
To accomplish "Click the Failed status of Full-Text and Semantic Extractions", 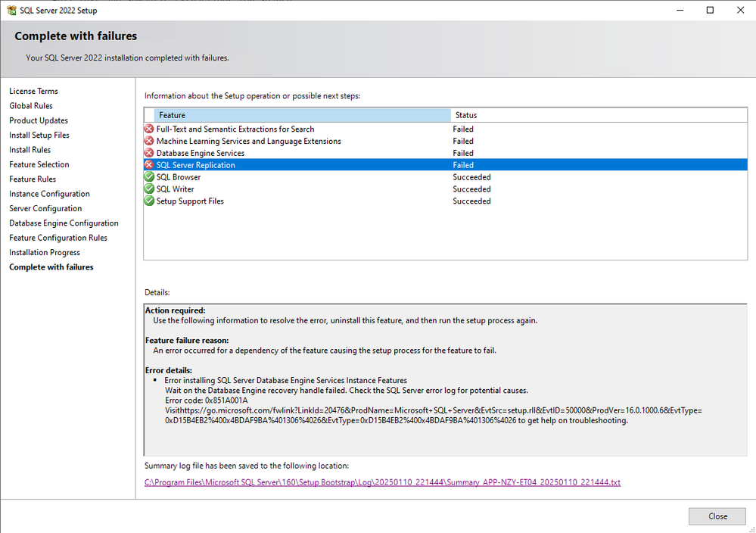I will tap(463, 129).
